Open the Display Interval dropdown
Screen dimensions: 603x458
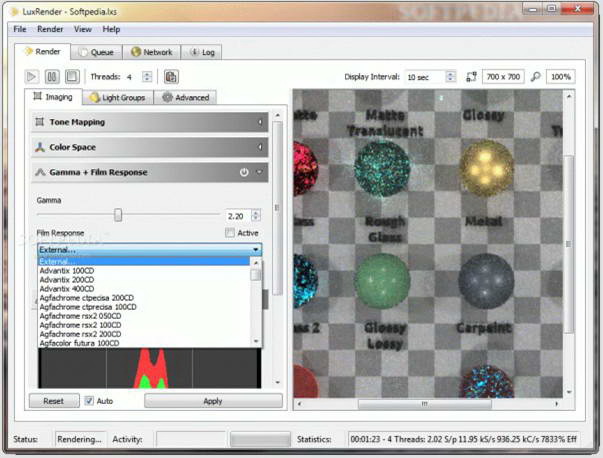tap(430, 77)
